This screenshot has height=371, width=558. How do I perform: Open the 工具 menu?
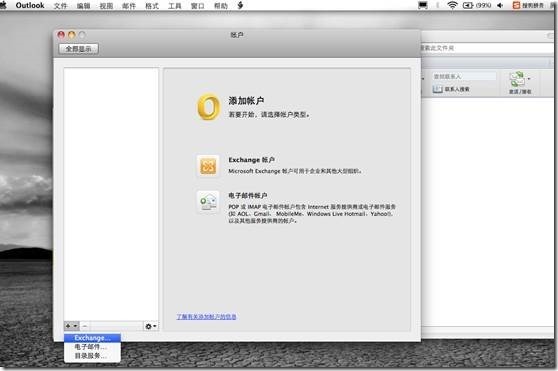click(175, 6)
